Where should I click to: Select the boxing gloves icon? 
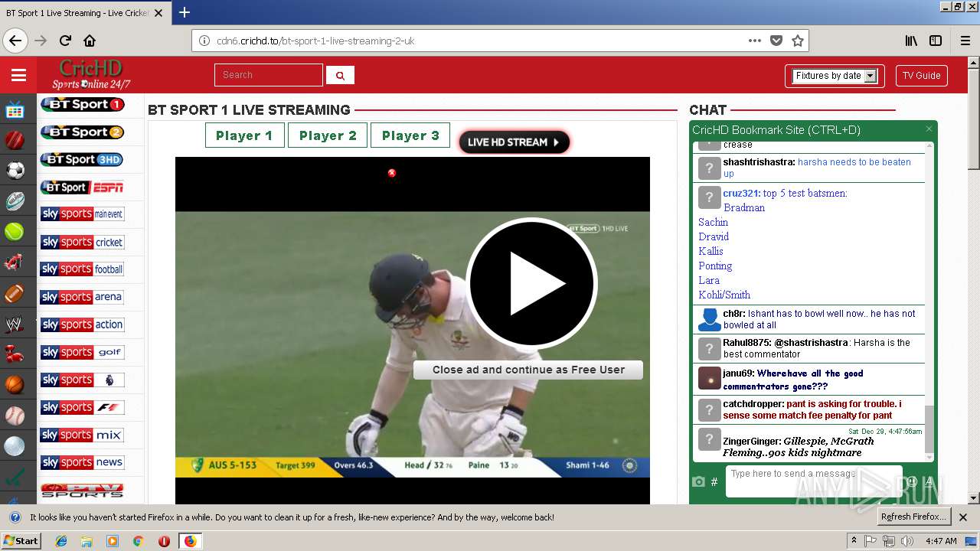coord(15,354)
